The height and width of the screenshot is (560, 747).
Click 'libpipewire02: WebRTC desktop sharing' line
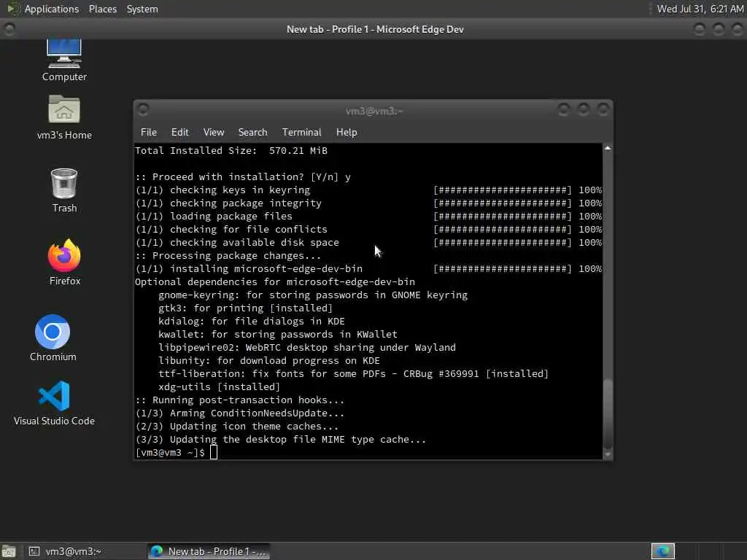pyautogui.click(x=307, y=348)
